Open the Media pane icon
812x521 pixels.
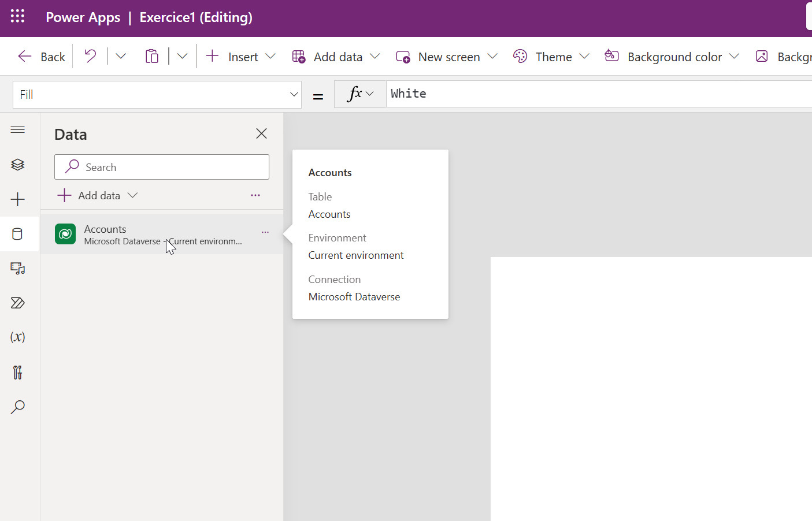point(18,269)
